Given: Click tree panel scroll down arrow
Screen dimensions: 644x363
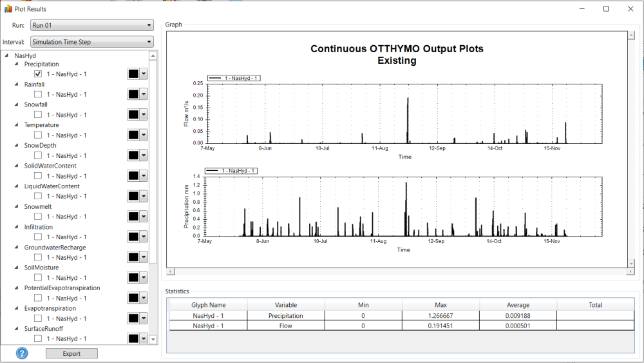Looking at the screenshot, I should pyautogui.click(x=153, y=339).
